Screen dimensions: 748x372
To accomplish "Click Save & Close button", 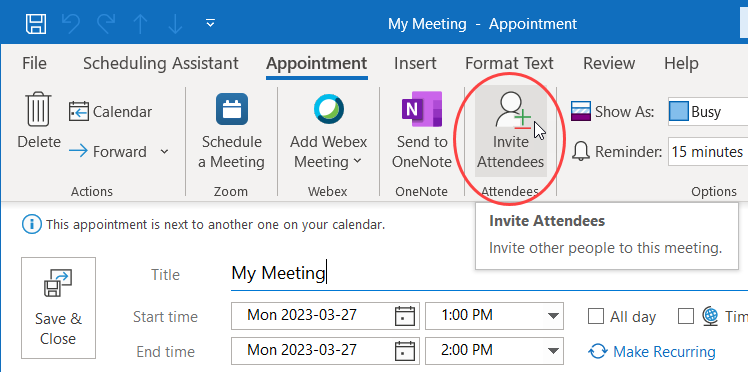I will coord(58,308).
